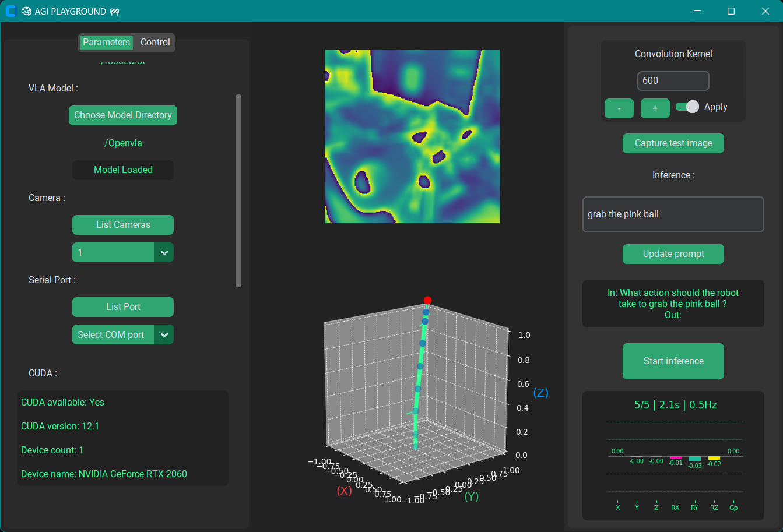Open the camera index dropdown arrow
783x532 pixels.
(x=164, y=252)
